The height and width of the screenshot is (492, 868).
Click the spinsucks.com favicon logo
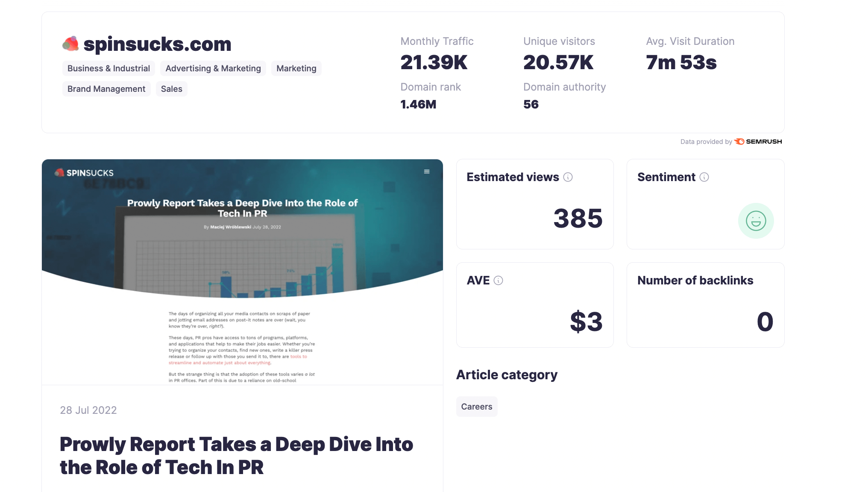click(x=70, y=43)
